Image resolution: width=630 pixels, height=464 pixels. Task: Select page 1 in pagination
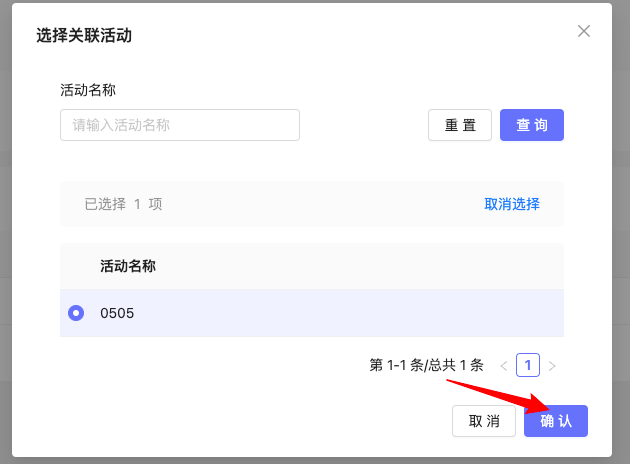[528, 365]
